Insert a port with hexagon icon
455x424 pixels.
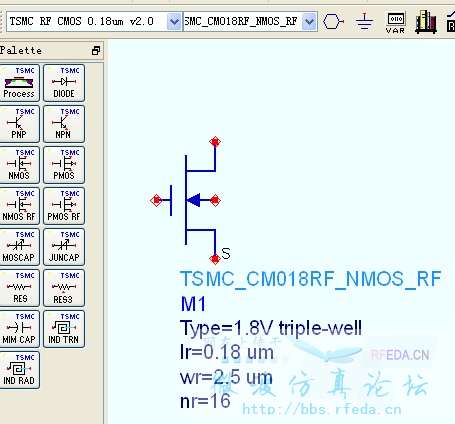333,22
